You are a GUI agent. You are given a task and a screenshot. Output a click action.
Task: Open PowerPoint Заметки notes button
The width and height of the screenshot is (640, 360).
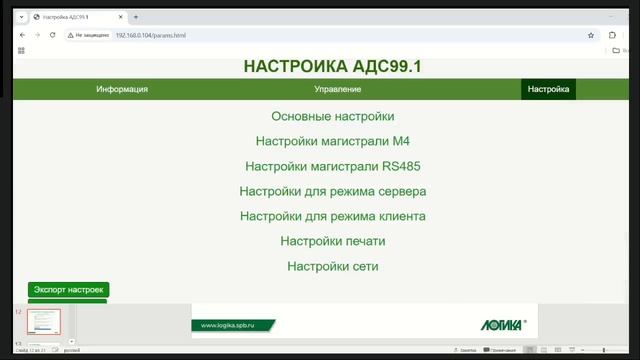pos(465,350)
